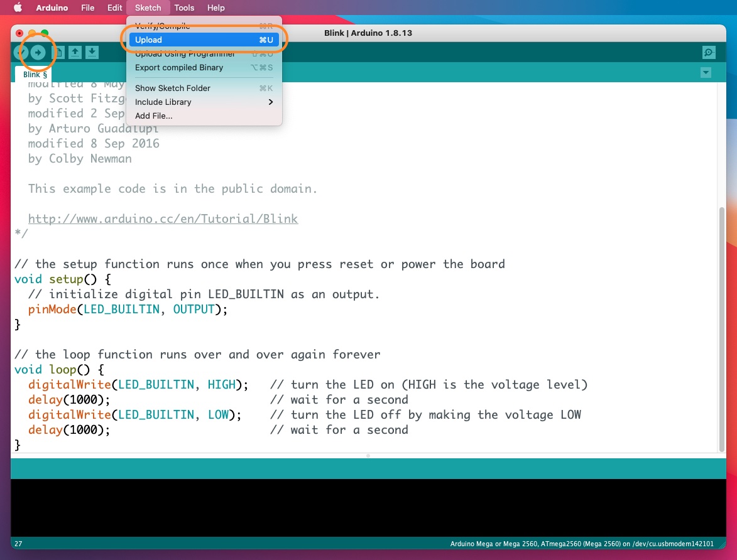Click the Open sketch up-arrow icon
The height and width of the screenshot is (560, 737).
tap(75, 53)
